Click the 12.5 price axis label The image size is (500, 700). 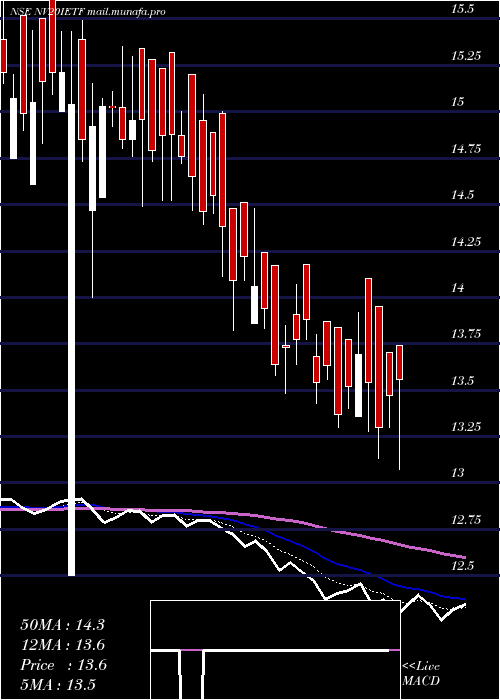point(462,566)
